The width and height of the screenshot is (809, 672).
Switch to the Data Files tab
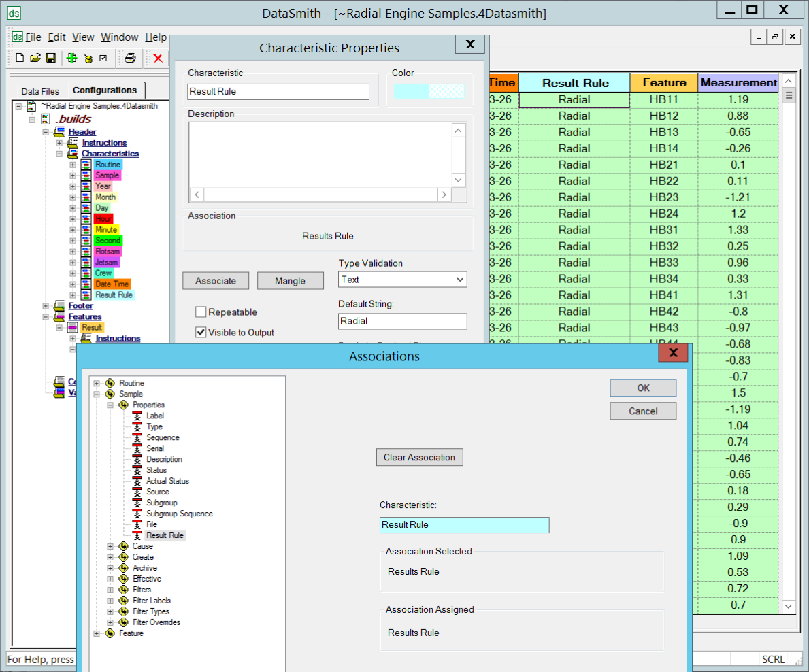click(x=40, y=91)
